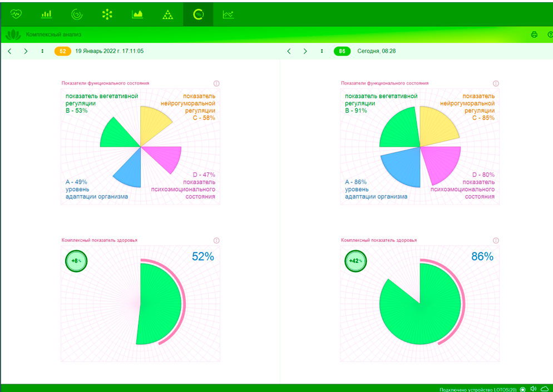The image size is (553, 392).
Task: Click the left Комплексный показатель здоровья title
Action: (100, 240)
